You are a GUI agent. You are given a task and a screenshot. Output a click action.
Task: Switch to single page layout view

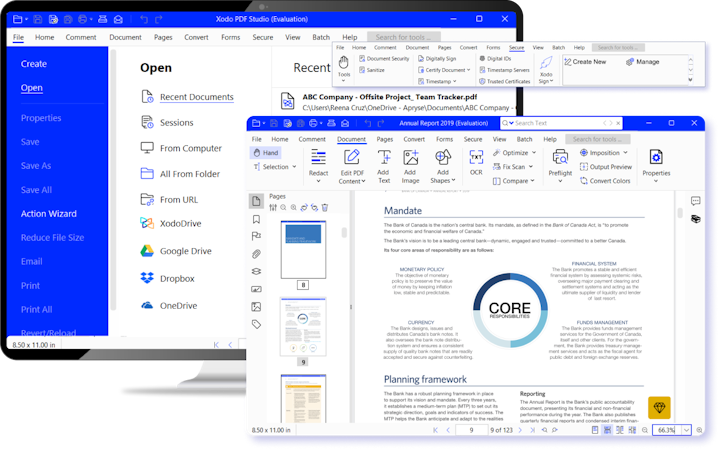595,430
